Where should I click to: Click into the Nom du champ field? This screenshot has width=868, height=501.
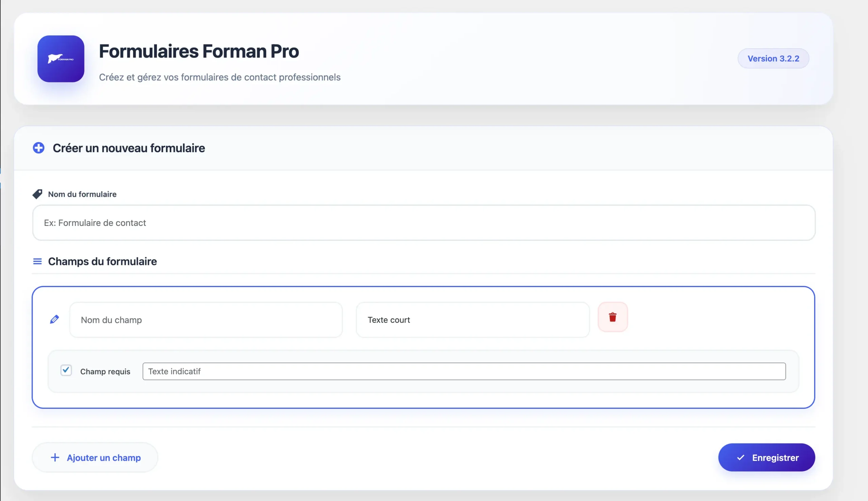205,320
